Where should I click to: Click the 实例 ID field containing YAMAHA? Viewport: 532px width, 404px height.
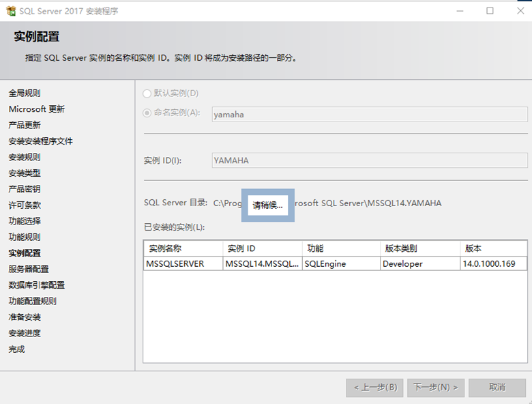[x=370, y=160]
